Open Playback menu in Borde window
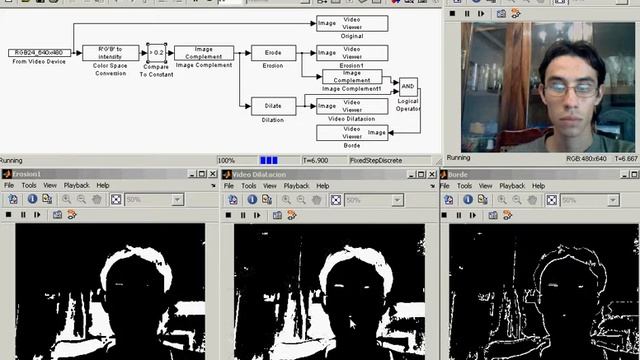This screenshot has height=360, width=640. pos(512,186)
